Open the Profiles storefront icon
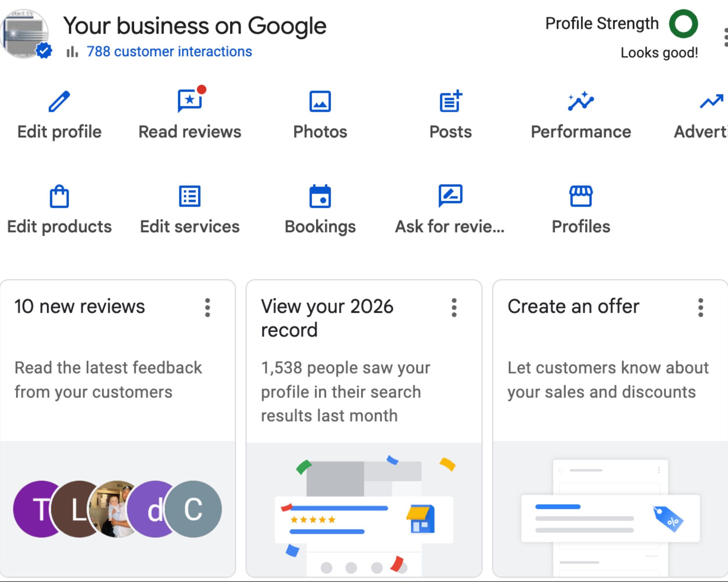Image resolution: width=728 pixels, height=582 pixels. 581,196
